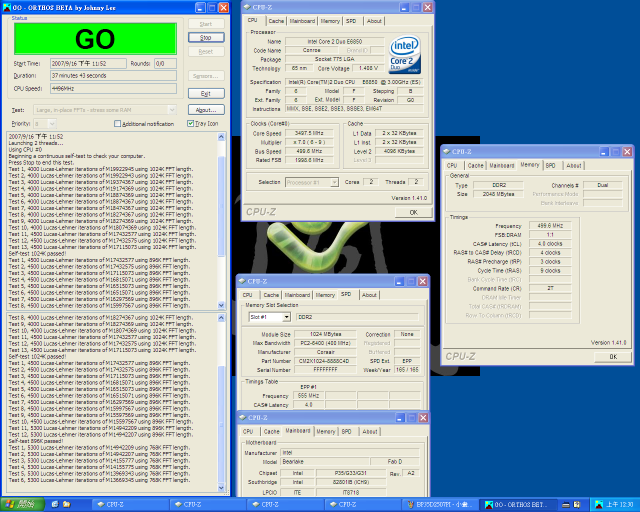Click the ORTHOS title bar application icon

[7, 7]
